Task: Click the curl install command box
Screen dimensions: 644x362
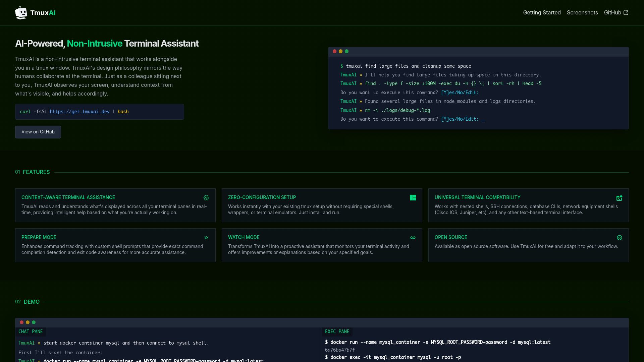Action: (x=100, y=112)
